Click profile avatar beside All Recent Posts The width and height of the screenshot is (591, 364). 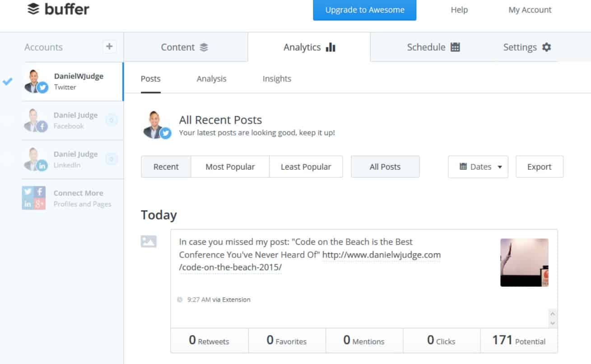point(157,125)
